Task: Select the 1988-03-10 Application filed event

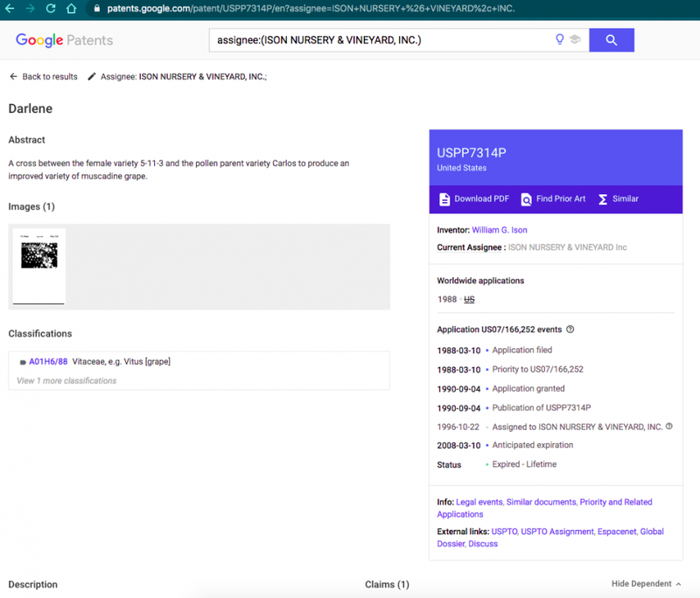Action: coord(494,351)
